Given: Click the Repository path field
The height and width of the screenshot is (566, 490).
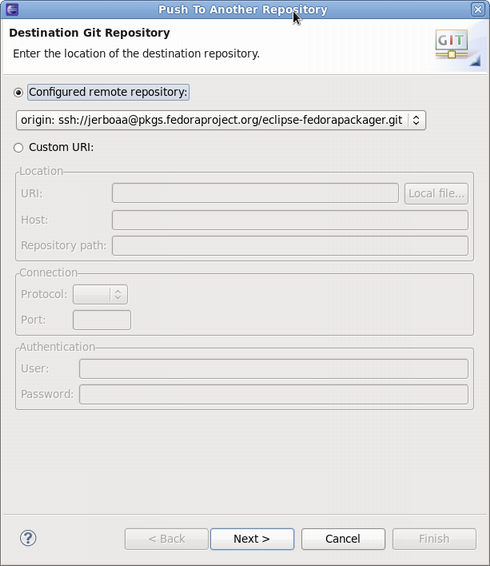Looking at the screenshot, I should (x=290, y=246).
